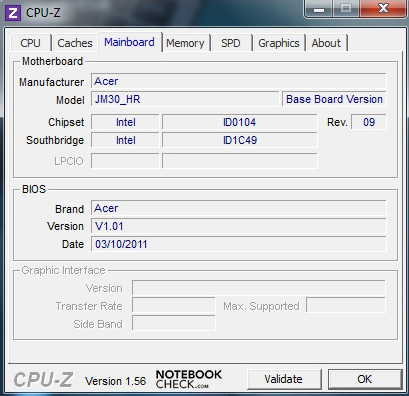Click the Base Board Version field
This screenshot has width=409, height=396.
pyautogui.click(x=334, y=99)
